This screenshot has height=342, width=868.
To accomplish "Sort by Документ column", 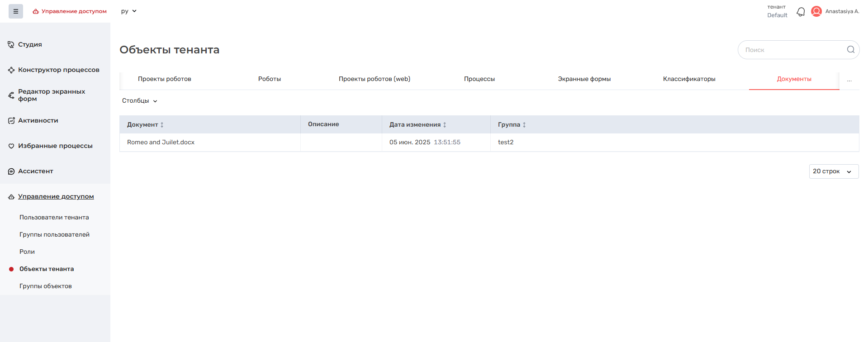I will coord(162,125).
